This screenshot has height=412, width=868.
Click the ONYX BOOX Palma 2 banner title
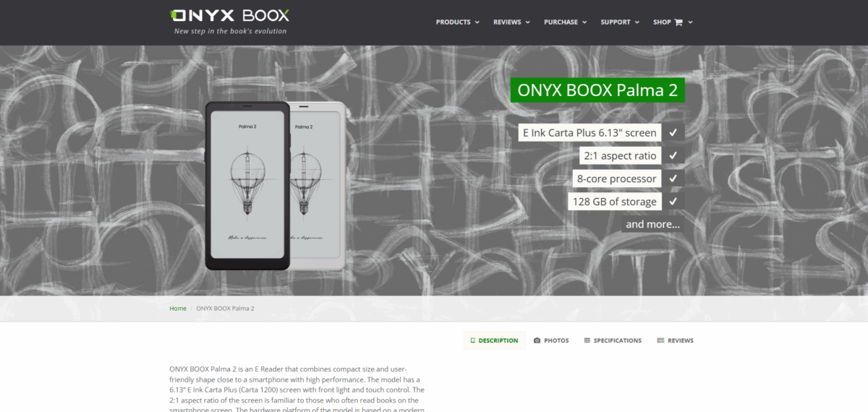click(597, 90)
